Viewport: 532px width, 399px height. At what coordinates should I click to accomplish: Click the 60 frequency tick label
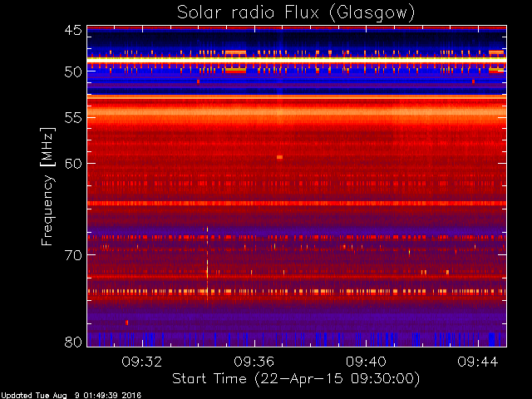pyautogui.click(x=73, y=164)
